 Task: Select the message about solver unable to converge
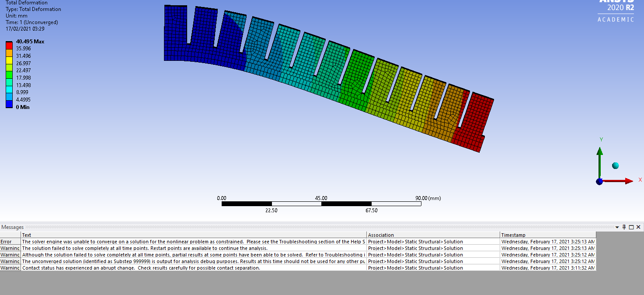tap(194, 242)
